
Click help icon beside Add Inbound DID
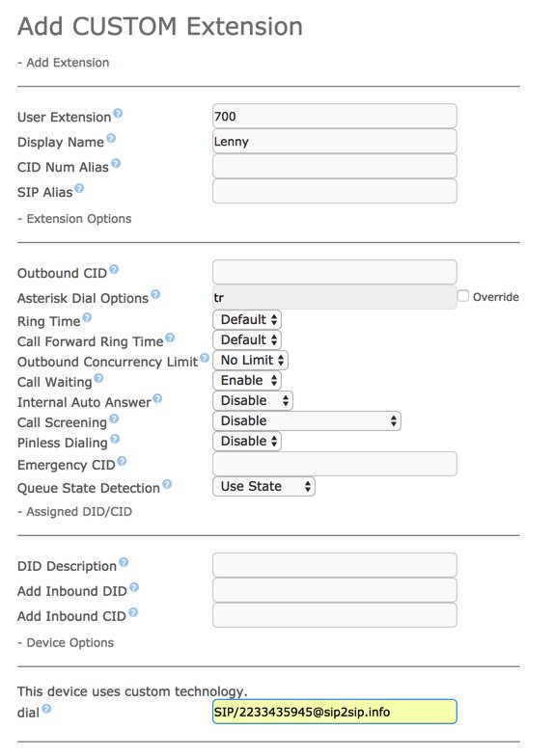click(x=134, y=587)
